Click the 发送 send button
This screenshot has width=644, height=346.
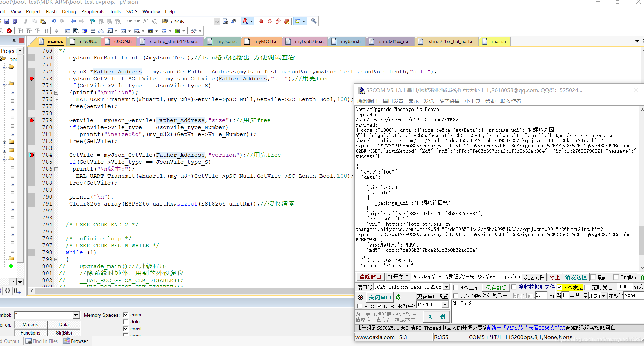point(437,317)
